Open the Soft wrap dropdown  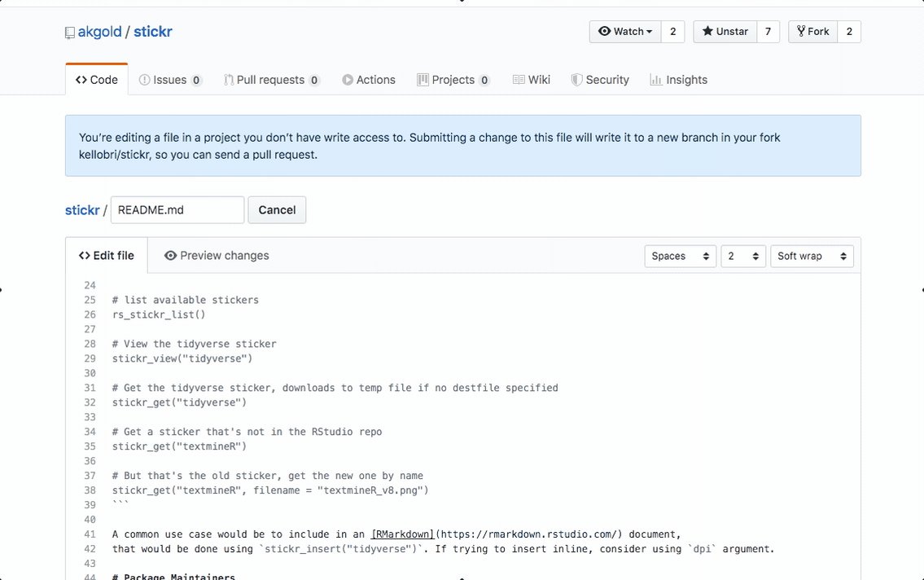tap(812, 256)
